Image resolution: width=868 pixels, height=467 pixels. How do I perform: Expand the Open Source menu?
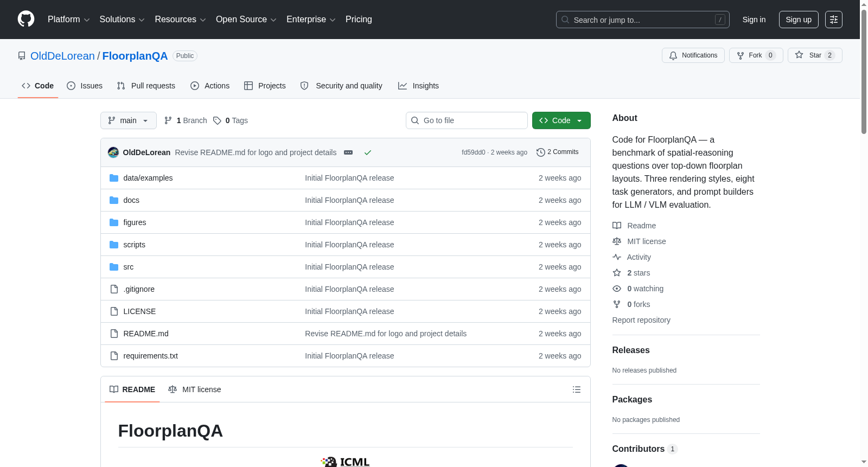(x=246, y=20)
